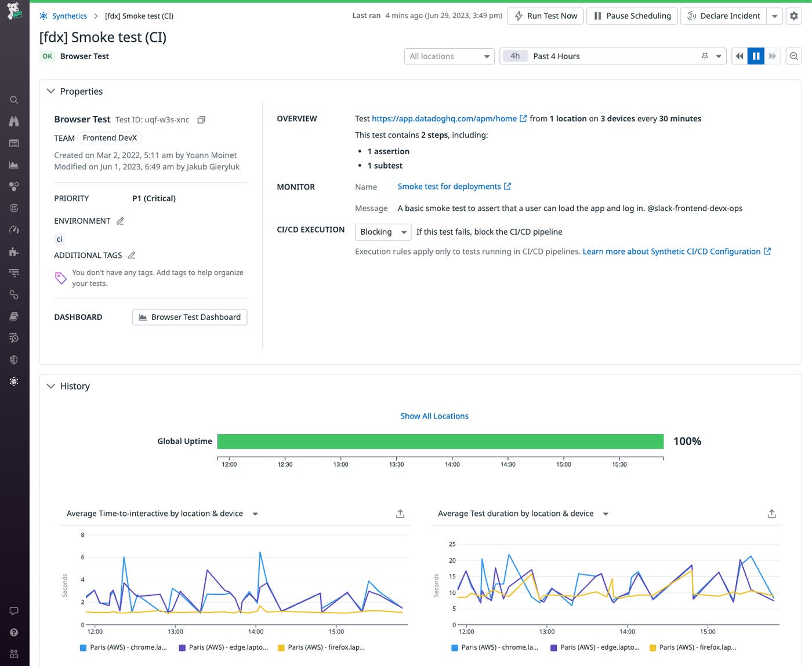This screenshot has height=666, width=812.
Task: Open the Browser Test Dashboard
Action: tap(189, 317)
